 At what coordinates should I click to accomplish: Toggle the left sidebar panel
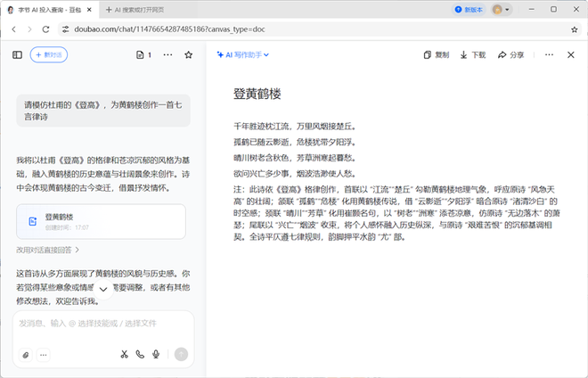click(x=17, y=54)
